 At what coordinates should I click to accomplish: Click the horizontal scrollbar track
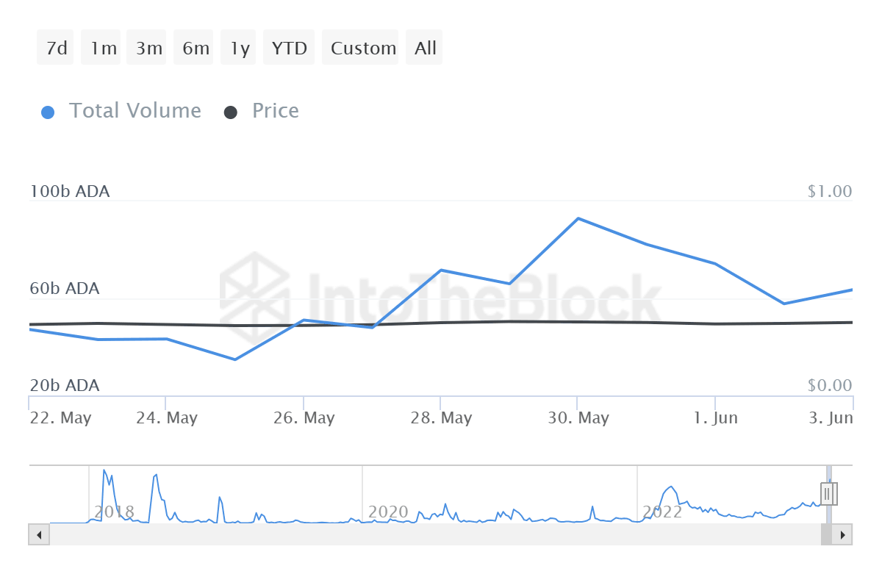pos(434,534)
